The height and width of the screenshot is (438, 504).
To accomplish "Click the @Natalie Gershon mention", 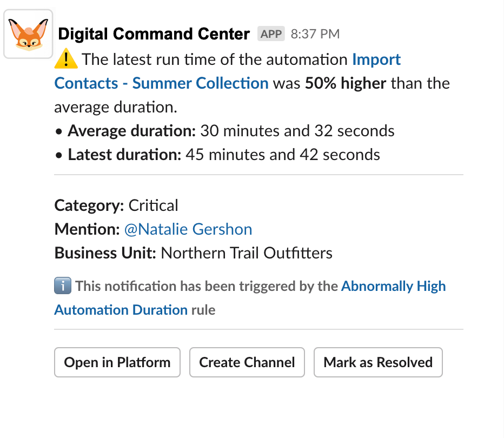I will pyautogui.click(x=188, y=229).
